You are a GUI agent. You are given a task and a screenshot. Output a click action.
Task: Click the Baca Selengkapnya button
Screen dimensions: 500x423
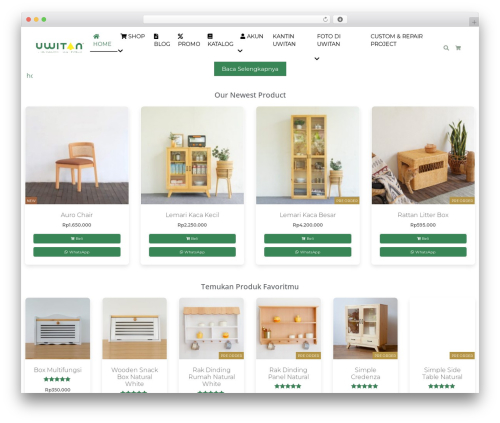pyautogui.click(x=250, y=69)
